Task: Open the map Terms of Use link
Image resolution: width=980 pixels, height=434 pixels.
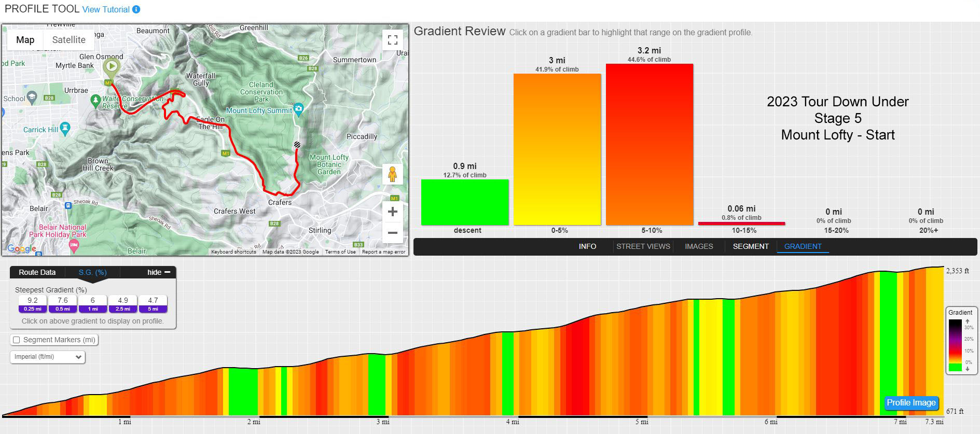Action: [x=340, y=252]
